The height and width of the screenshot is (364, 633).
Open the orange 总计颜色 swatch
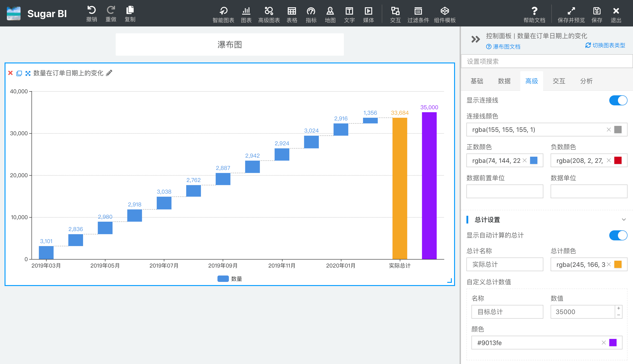tap(618, 265)
